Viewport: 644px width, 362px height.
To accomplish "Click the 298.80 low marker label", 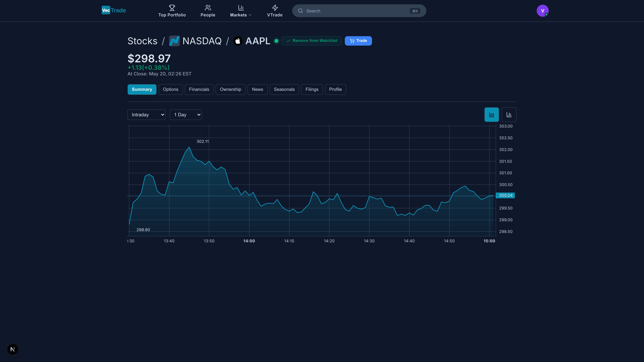I will (143, 230).
